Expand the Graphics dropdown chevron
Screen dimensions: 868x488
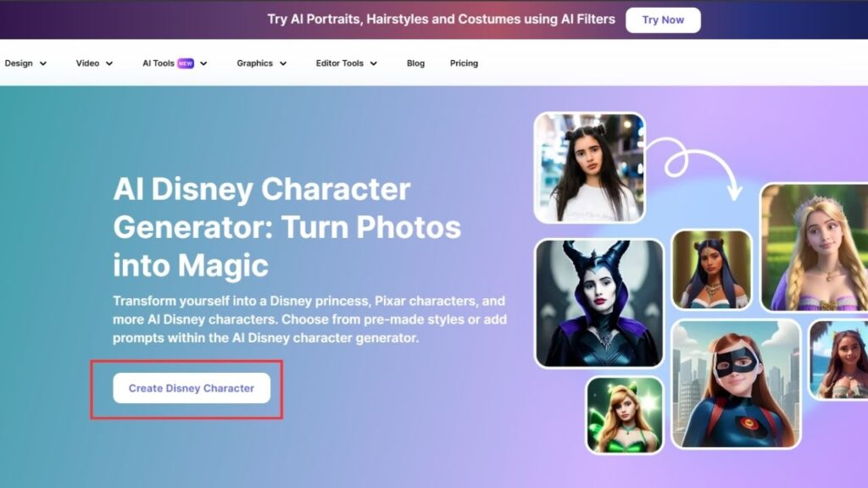[x=283, y=64]
